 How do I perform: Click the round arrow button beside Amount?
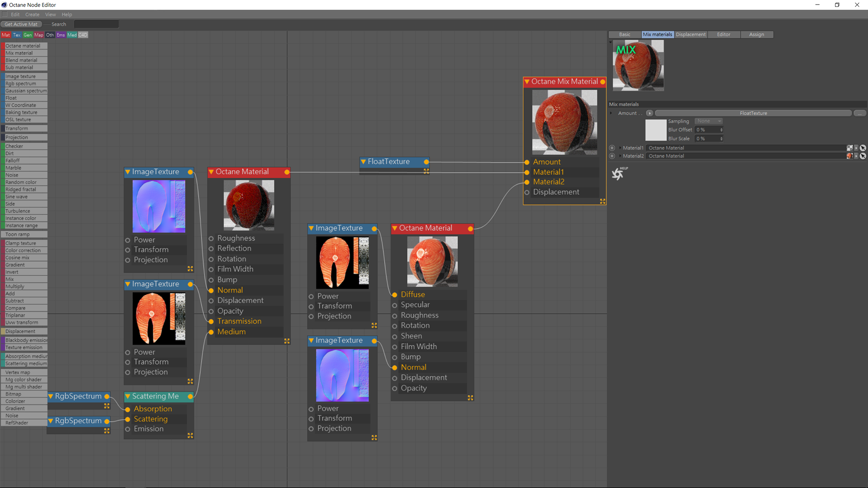coord(650,113)
